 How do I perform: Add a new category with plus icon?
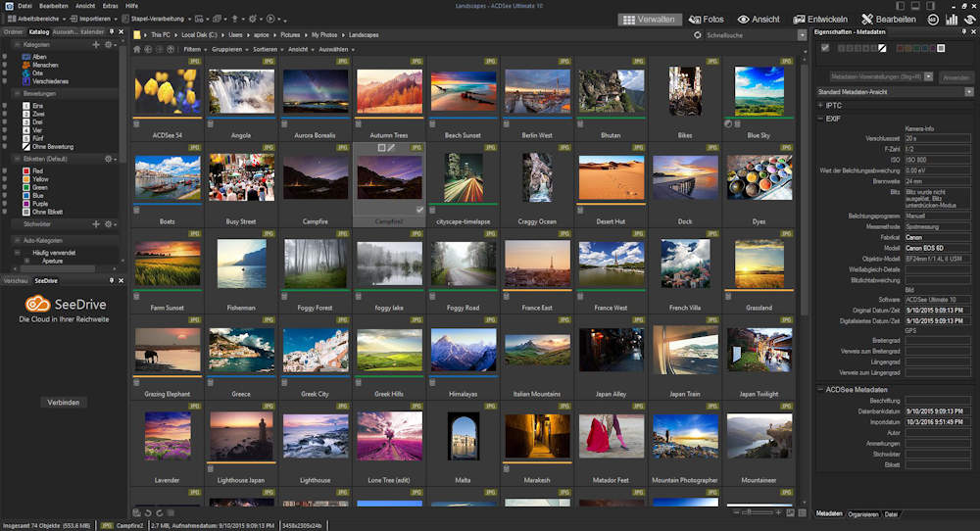tap(96, 45)
